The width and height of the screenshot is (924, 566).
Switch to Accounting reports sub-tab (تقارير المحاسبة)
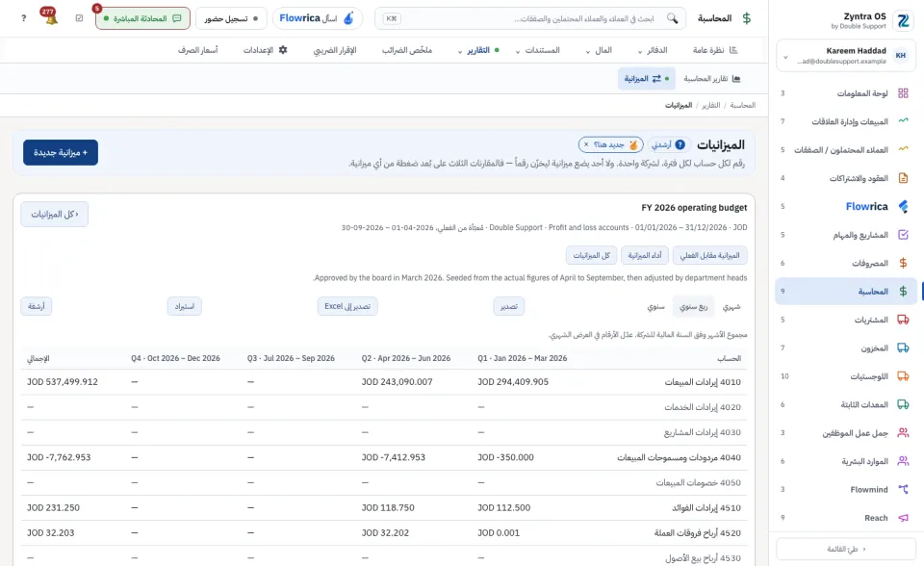click(712, 78)
